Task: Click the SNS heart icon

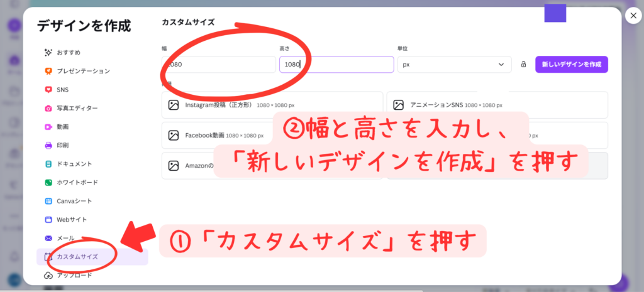Action: [x=48, y=89]
